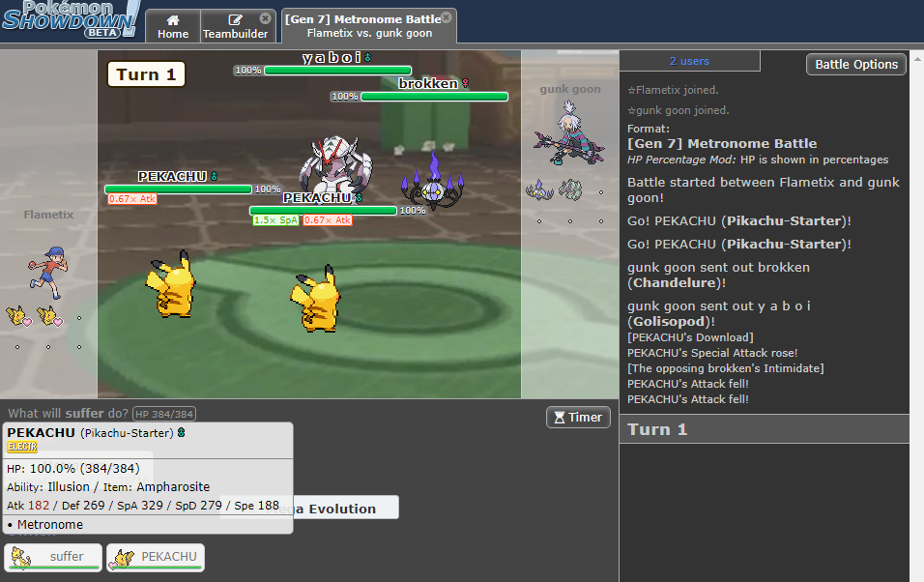Click "[Gen 7] Metronome Battle" format in chat log
Viewport: 924px width, 582px height.
click(x=722, y=143)
